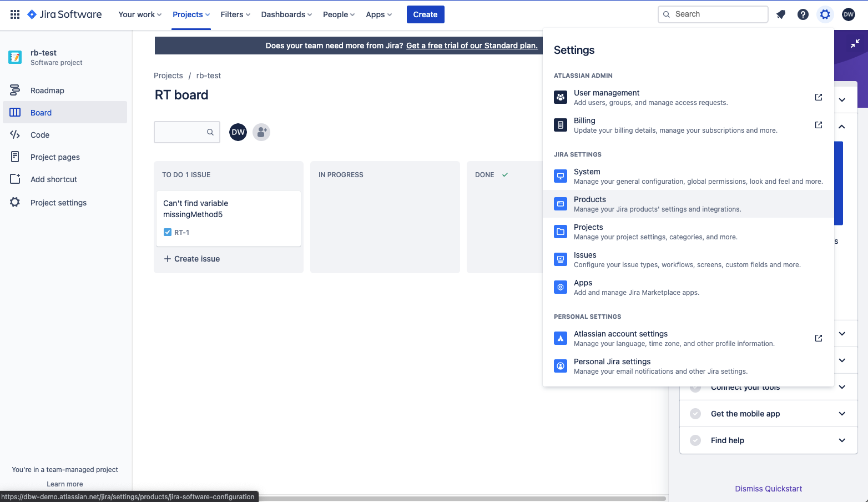
Task: Click Create issue in To Do column
Action: (x=192, y=259)
